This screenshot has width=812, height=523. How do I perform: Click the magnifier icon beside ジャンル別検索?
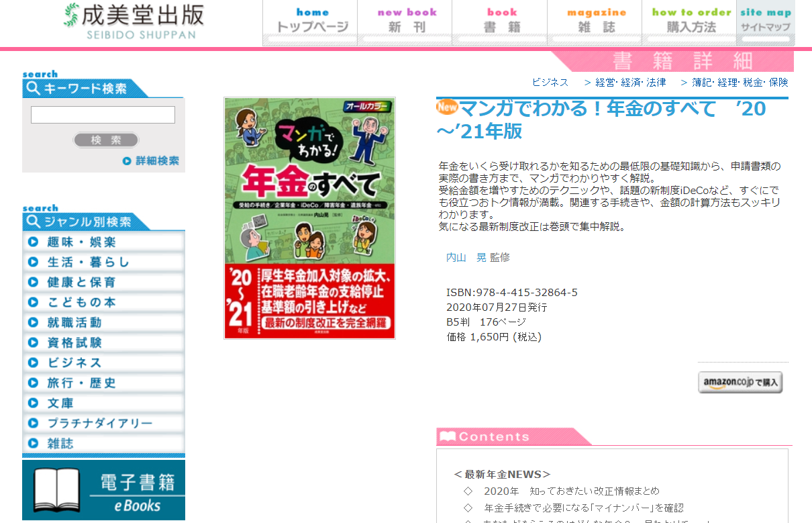click(x=33, y=222)
